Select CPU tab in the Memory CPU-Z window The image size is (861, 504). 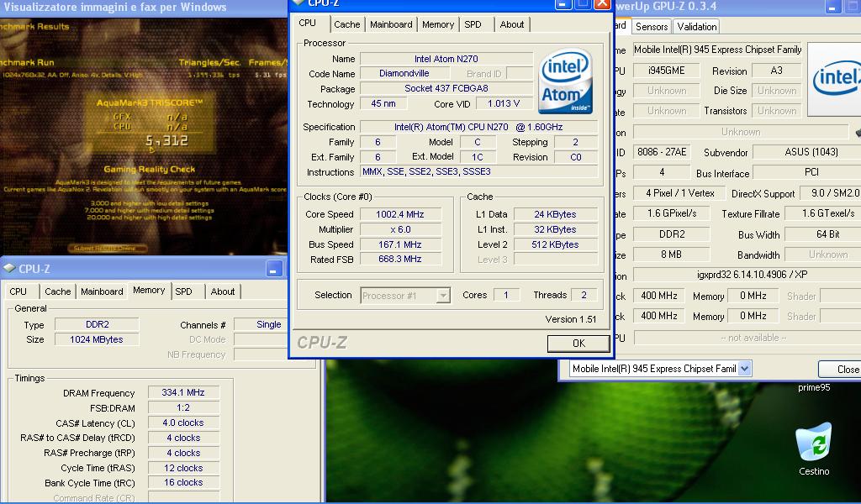coord(18,291)
